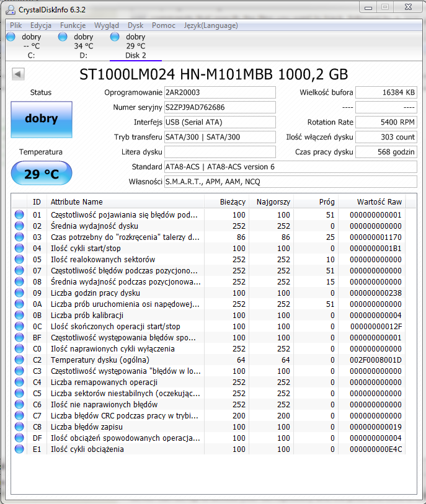The height and width of the screenshot is (504, 426).
Task: Select the Disk 2 tab
Action: [136, 46]
